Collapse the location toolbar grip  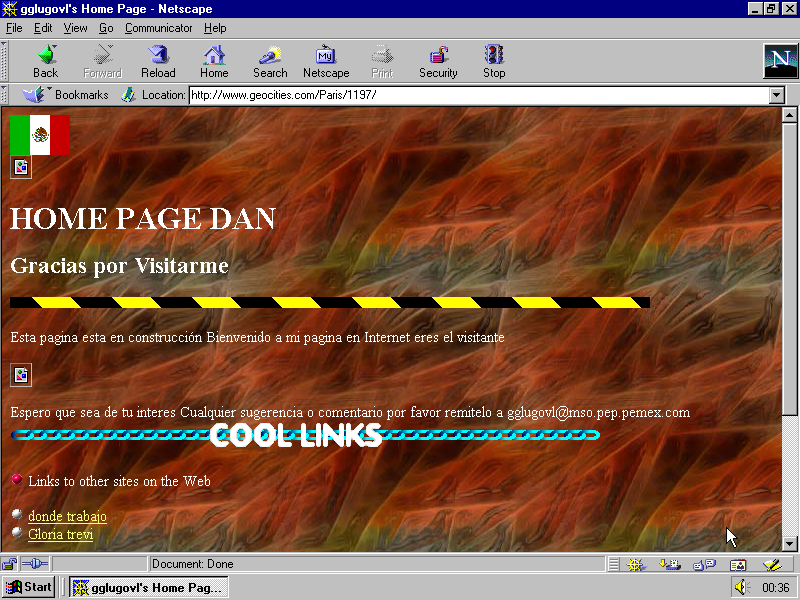[x=4, y=95]
